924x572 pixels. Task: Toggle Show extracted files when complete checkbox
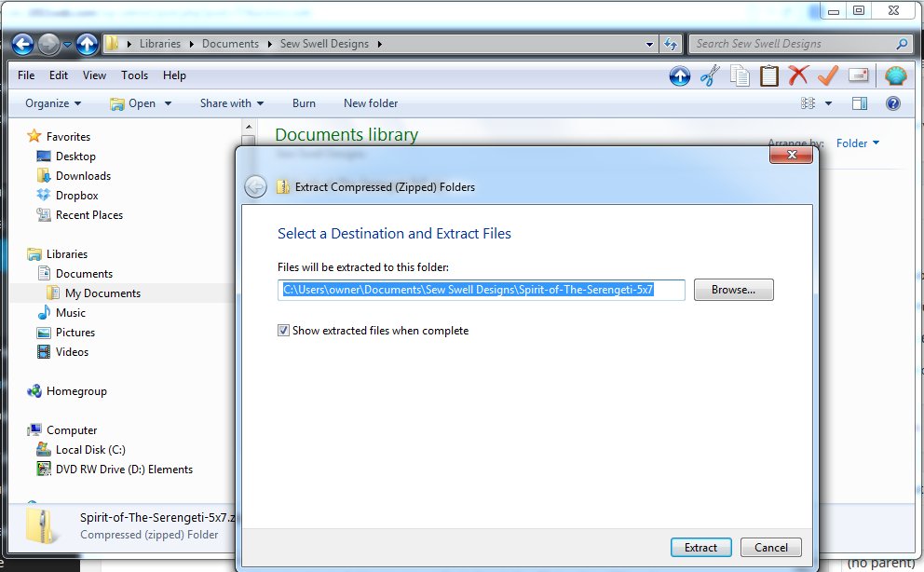283,331
